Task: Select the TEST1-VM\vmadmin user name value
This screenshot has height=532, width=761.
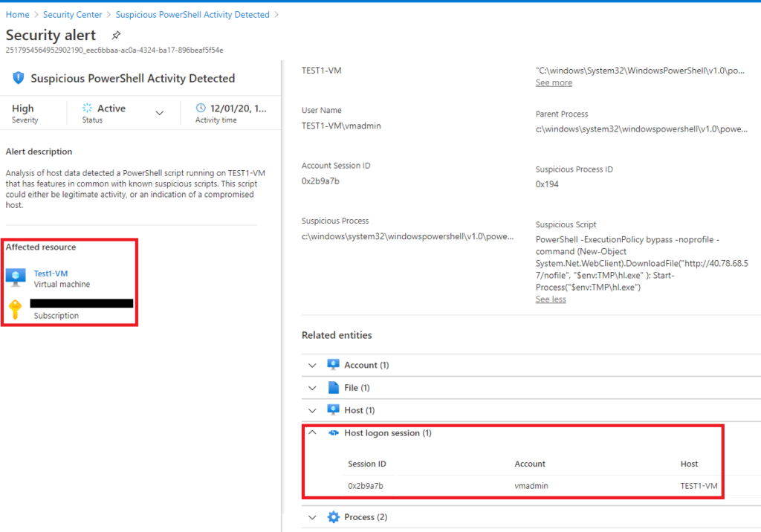Action: click(341, 126)
